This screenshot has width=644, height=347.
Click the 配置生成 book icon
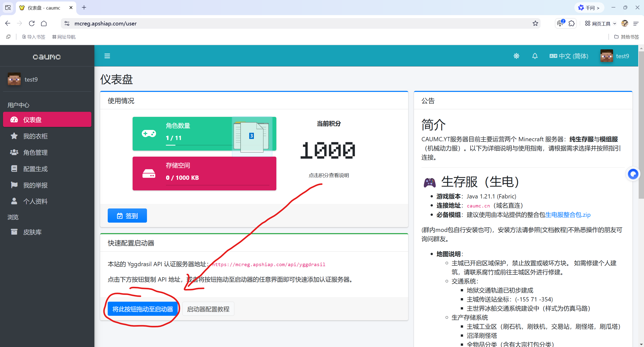[14, 169]
